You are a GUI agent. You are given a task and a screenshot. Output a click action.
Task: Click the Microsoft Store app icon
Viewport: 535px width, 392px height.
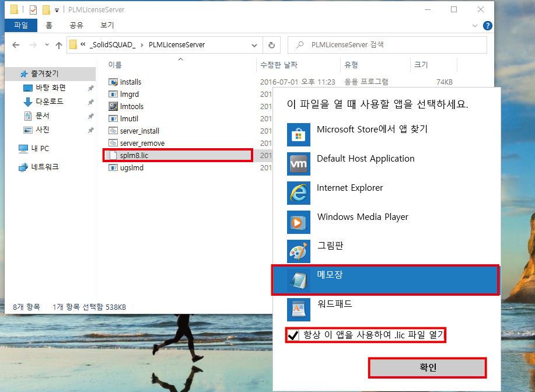coord(299,134)
